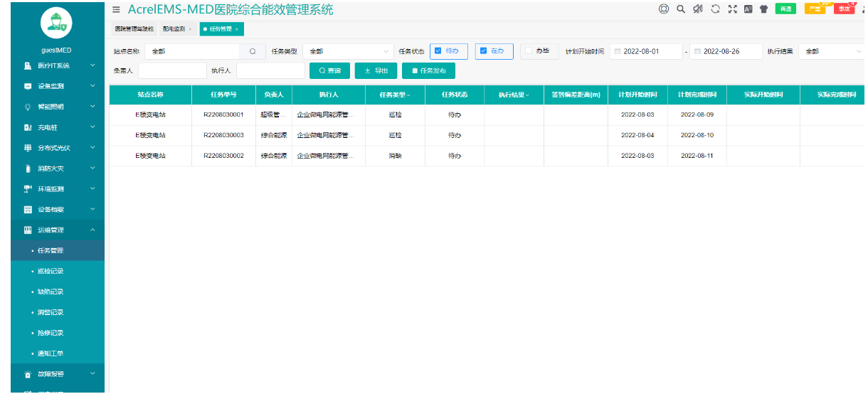Close the 配电监测 tab

[190, 29]
